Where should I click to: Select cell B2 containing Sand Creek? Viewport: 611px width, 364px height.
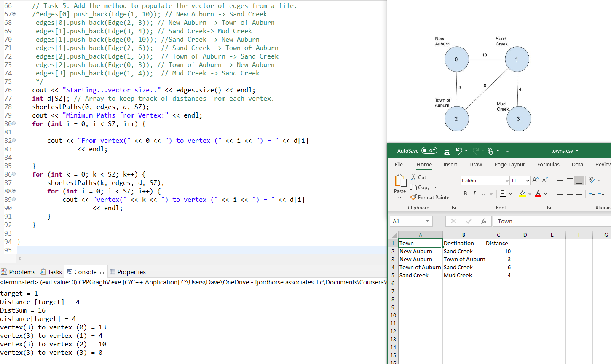(x=463, y=252)
